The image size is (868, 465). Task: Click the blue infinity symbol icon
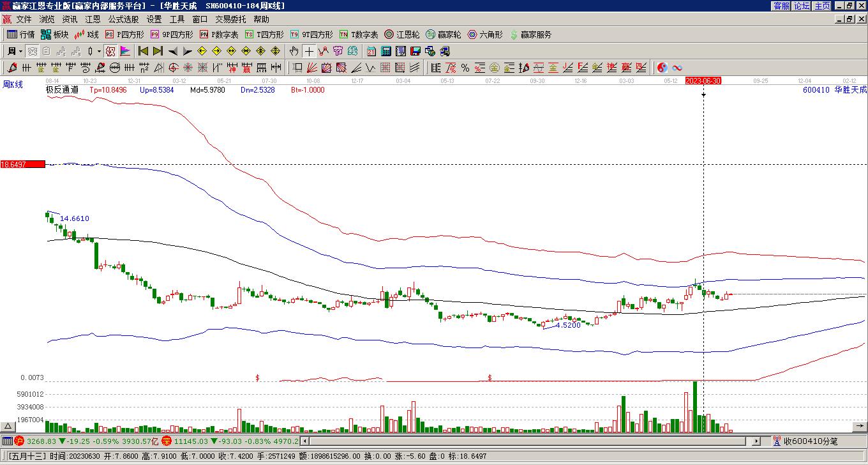[x=677, y=68]
